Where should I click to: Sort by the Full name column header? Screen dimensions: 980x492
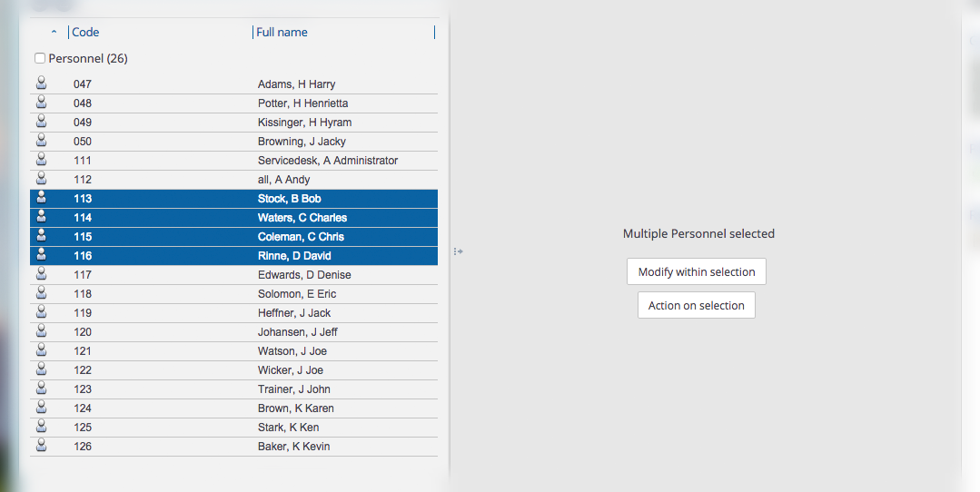(x=282, y=33)
